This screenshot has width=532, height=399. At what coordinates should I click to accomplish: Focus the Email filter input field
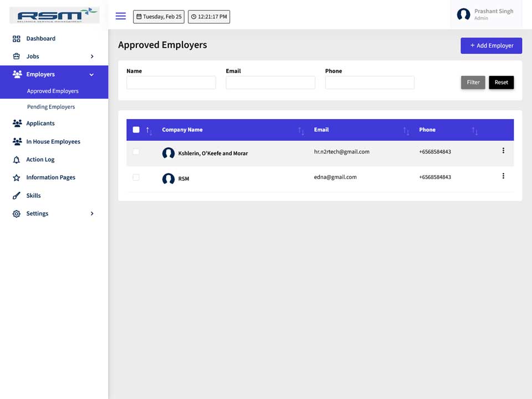(270, 83)
